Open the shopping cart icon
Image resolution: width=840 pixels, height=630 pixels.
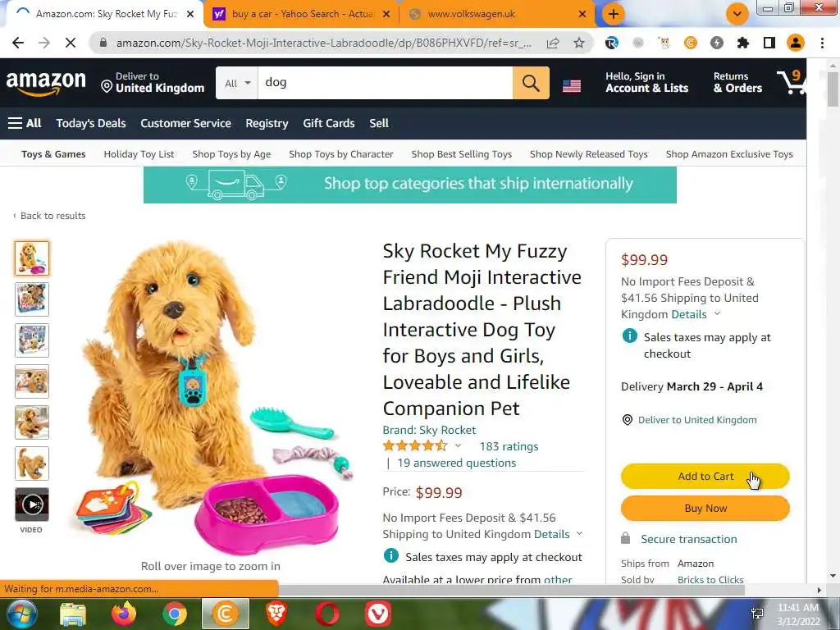pyautogui.click(x=792, y=83)
